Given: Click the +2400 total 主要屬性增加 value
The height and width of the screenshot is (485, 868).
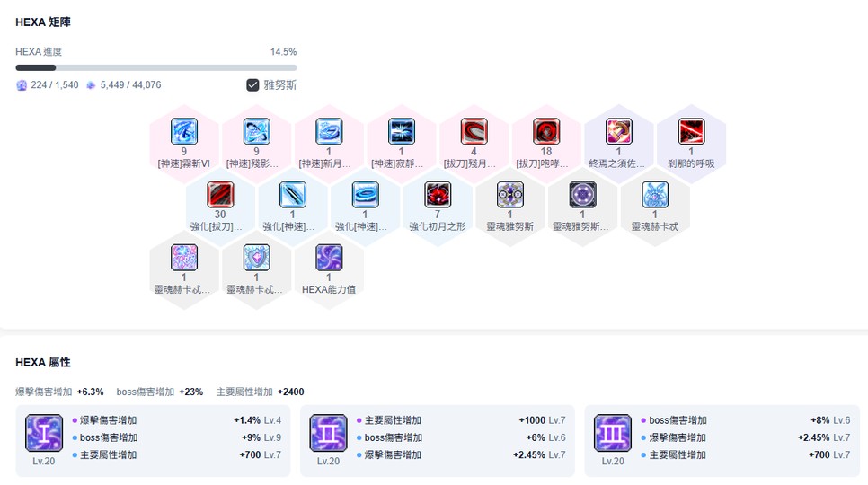Looking at the screenshot, I should pyautogui.click(x=290, y=392).
